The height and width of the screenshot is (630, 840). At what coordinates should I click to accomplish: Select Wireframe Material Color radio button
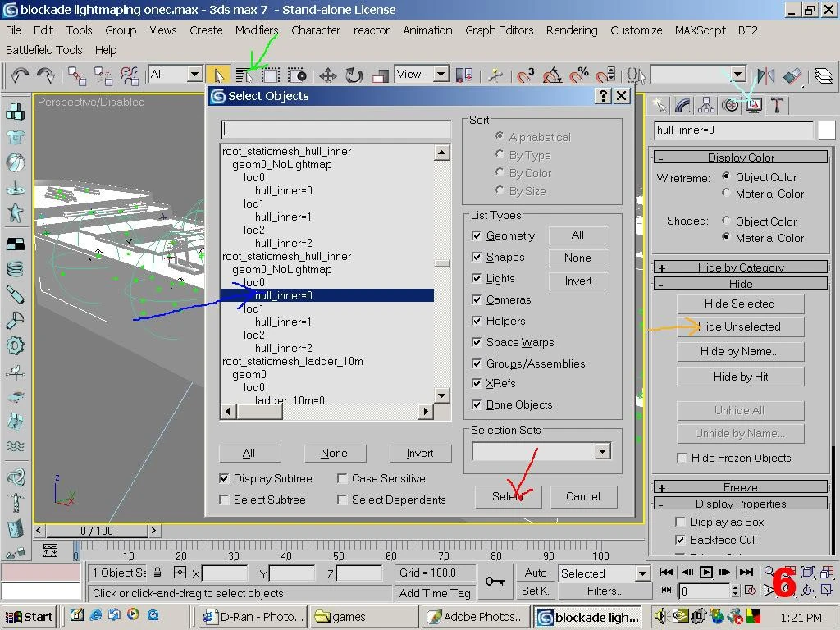coord(726,194)
